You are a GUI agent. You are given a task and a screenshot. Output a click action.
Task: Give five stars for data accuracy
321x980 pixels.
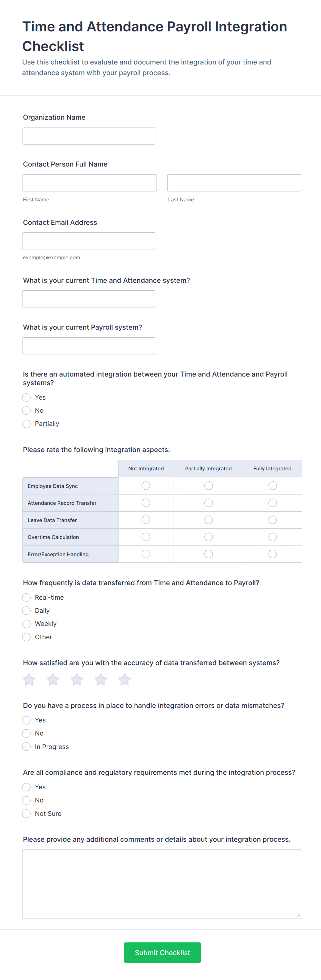coord(125,679)
